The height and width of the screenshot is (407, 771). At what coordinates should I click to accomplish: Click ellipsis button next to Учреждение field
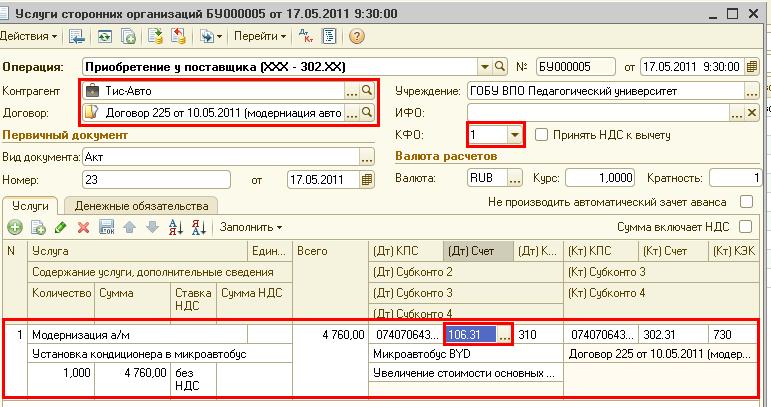coord(749,91)
